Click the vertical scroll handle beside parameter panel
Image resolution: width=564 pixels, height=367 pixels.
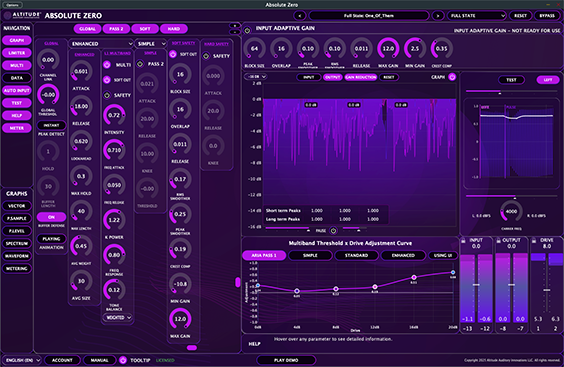[x=238, y=282]
